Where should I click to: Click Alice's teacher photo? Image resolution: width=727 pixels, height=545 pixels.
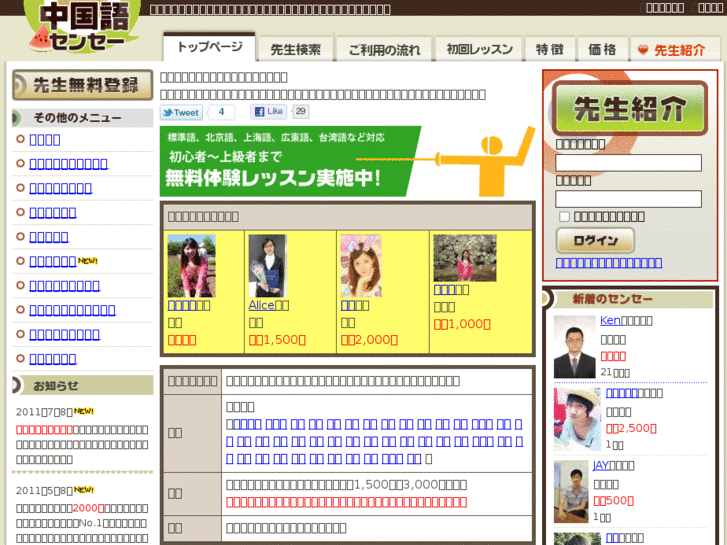tap(268, 266)
